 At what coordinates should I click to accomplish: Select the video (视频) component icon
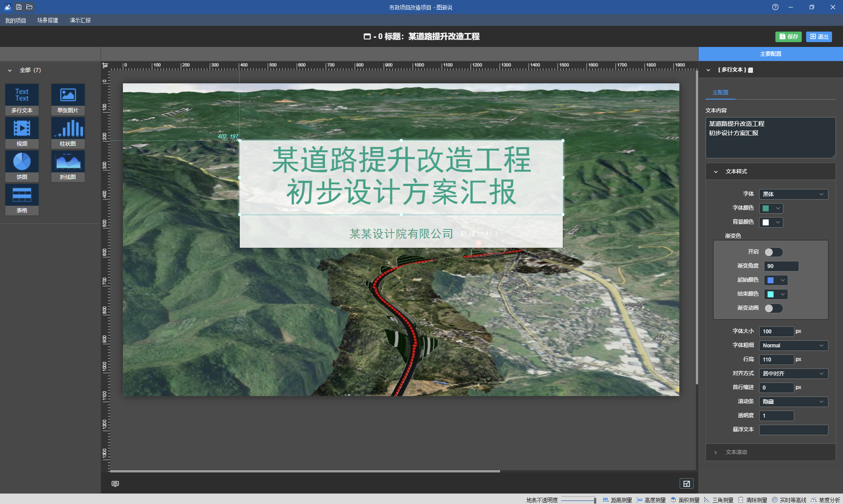pos(22,129)
